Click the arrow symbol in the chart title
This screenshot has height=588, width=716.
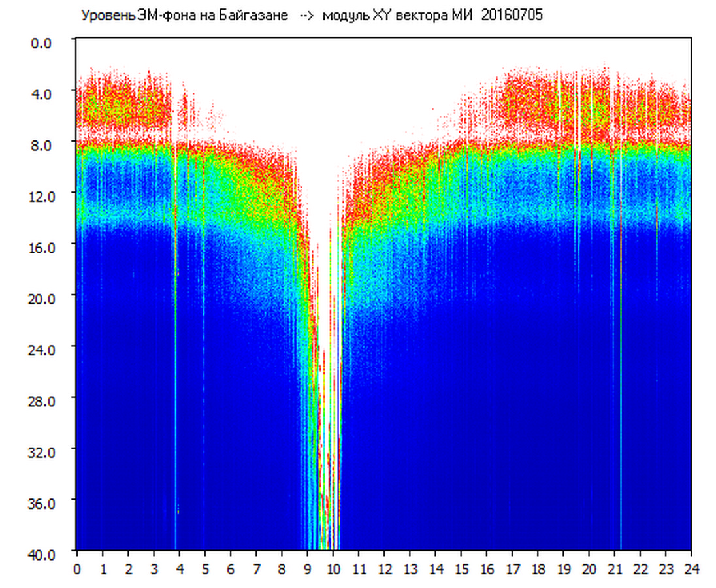pyautogui.click(x=306, y=16)
